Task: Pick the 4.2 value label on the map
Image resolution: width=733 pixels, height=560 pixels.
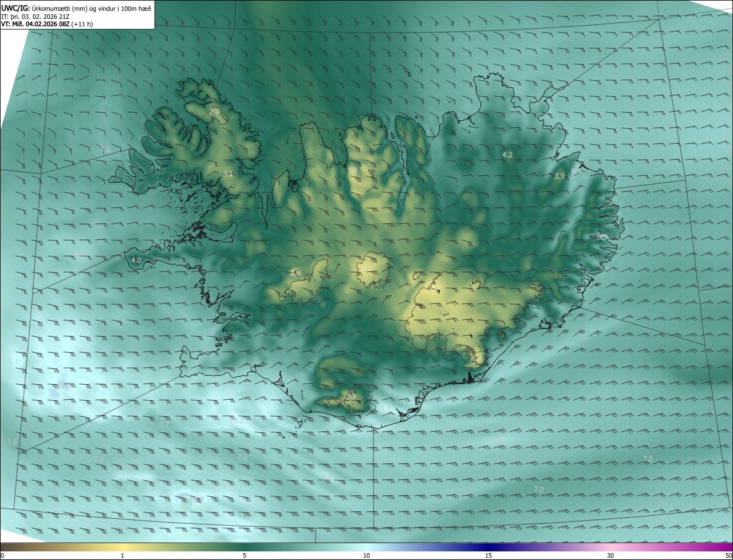Action: [507, 155]
